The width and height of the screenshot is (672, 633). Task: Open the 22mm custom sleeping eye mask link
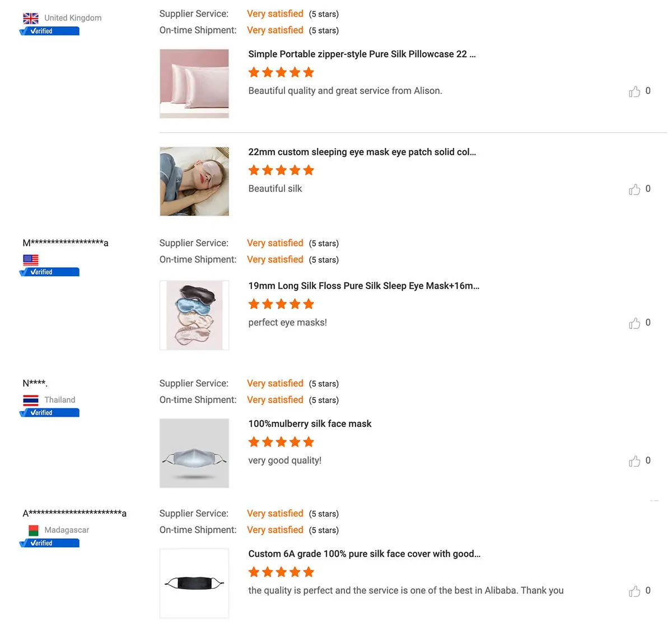[362, 152]
